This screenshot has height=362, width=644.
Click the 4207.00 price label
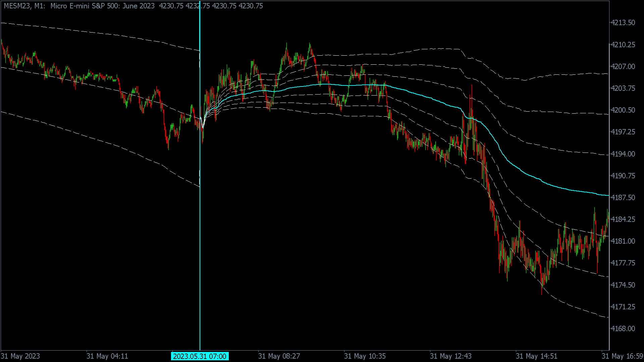(x=623, y=66)
